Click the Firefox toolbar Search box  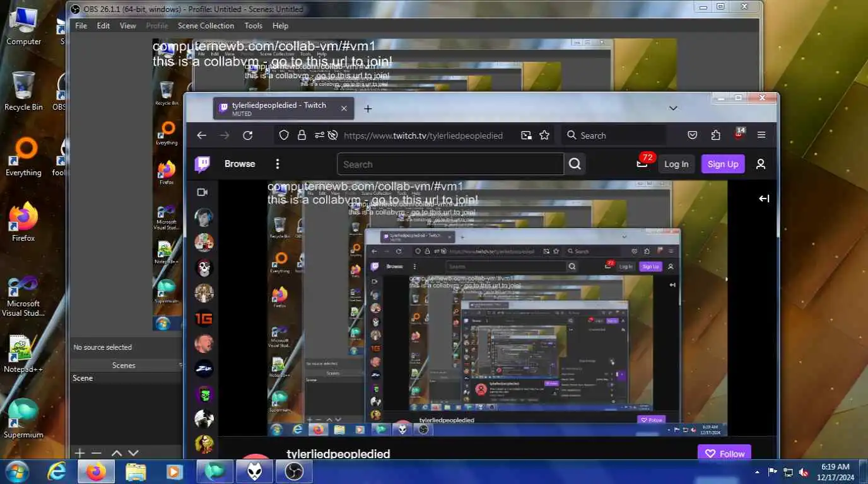[x=613, y=135]
